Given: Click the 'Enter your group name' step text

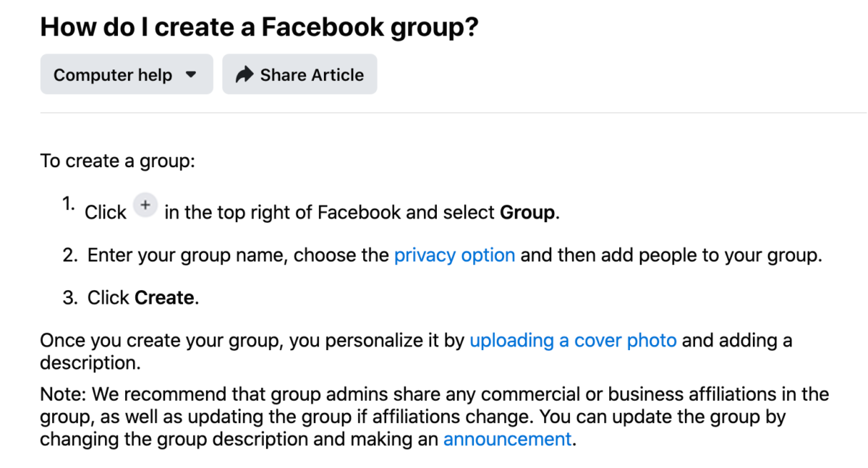Looking at the screenshot, I should (x=454, y=255).
